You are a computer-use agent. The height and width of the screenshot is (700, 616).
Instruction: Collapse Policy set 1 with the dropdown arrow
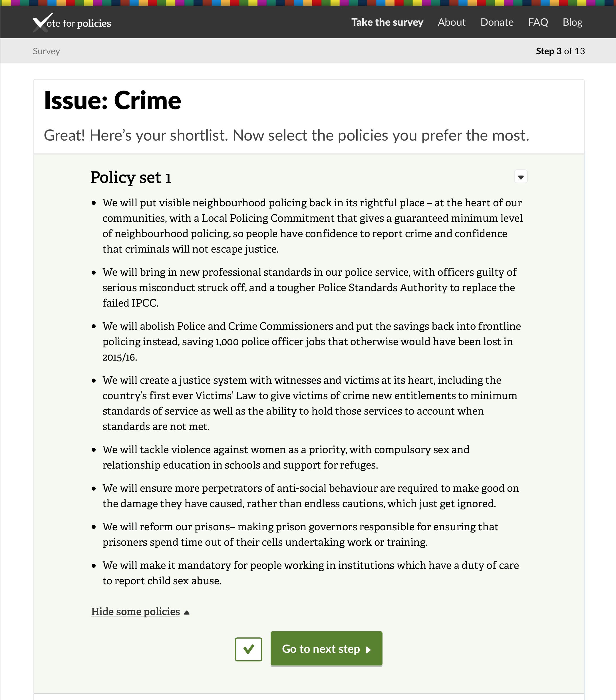click(x=521, y=177)
